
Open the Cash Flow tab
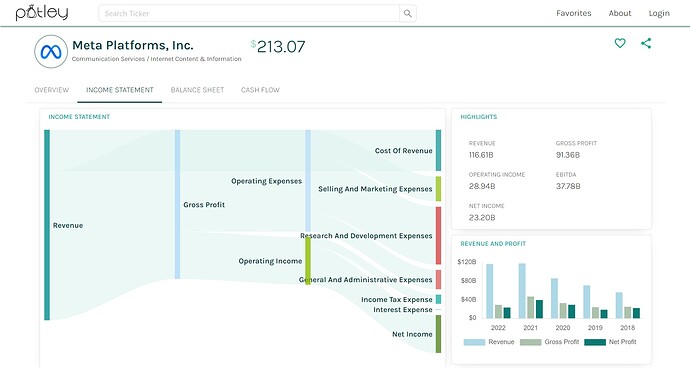(260, 90)
